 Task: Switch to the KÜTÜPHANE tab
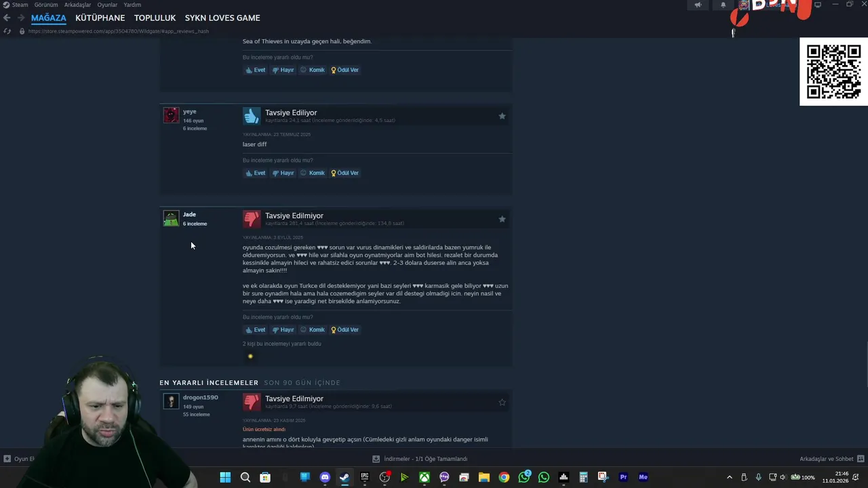[x=100, y=18]
